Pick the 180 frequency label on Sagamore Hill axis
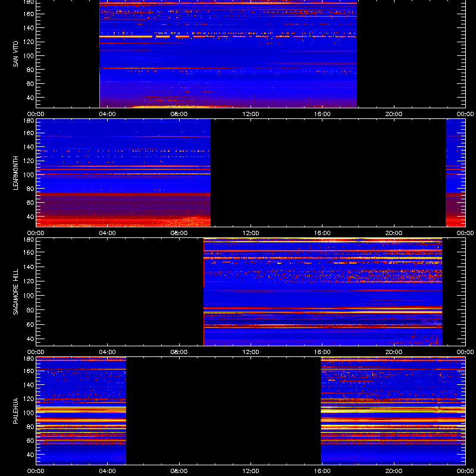Screen dimensions: 476x476 tap(30, 240)
